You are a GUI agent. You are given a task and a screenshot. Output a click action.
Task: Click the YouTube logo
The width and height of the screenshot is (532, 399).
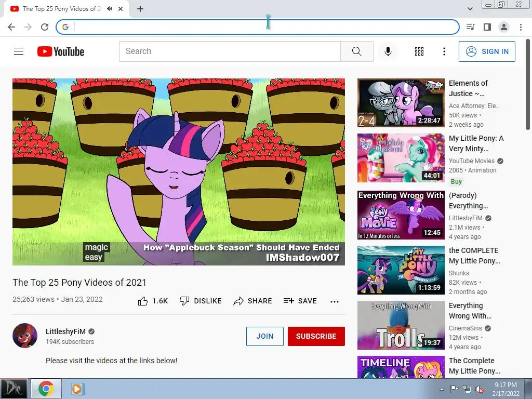point(61,51)
